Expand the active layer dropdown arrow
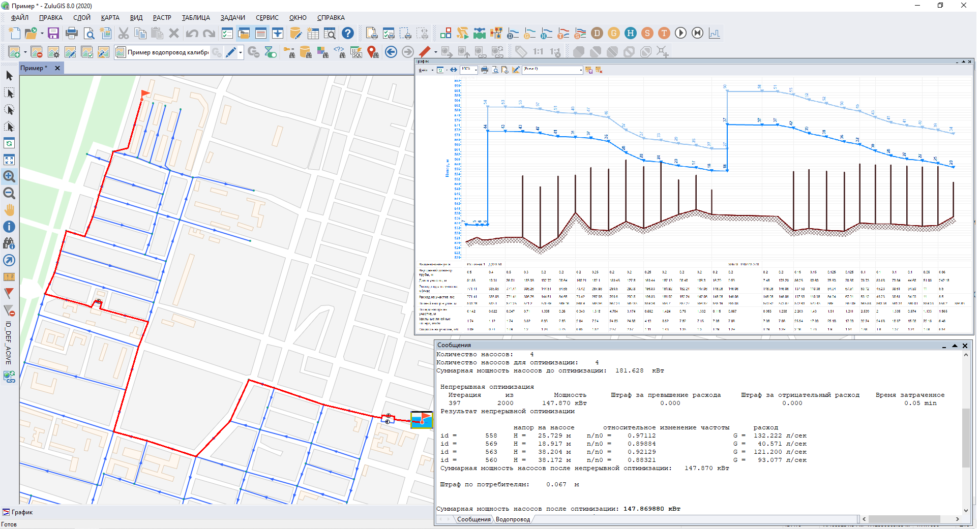This screenshot has height=529, width=980. [x=241, y=52]
